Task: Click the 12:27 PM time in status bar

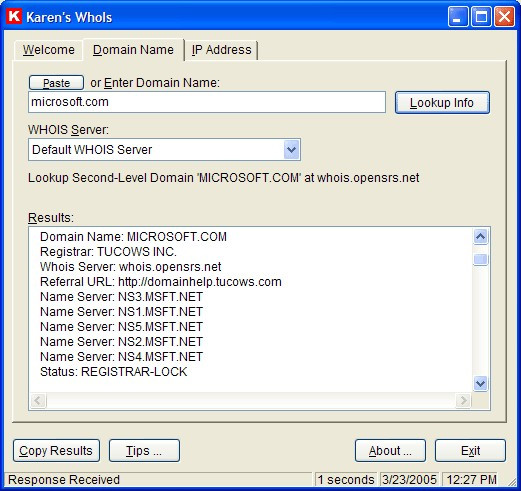Action: tap(471, 480)
